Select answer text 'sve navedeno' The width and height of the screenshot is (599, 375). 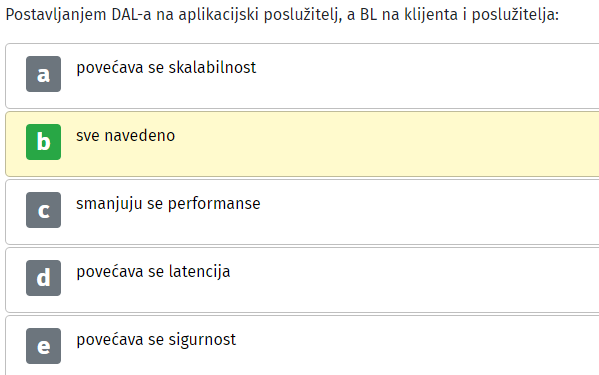tap(126, 136)
